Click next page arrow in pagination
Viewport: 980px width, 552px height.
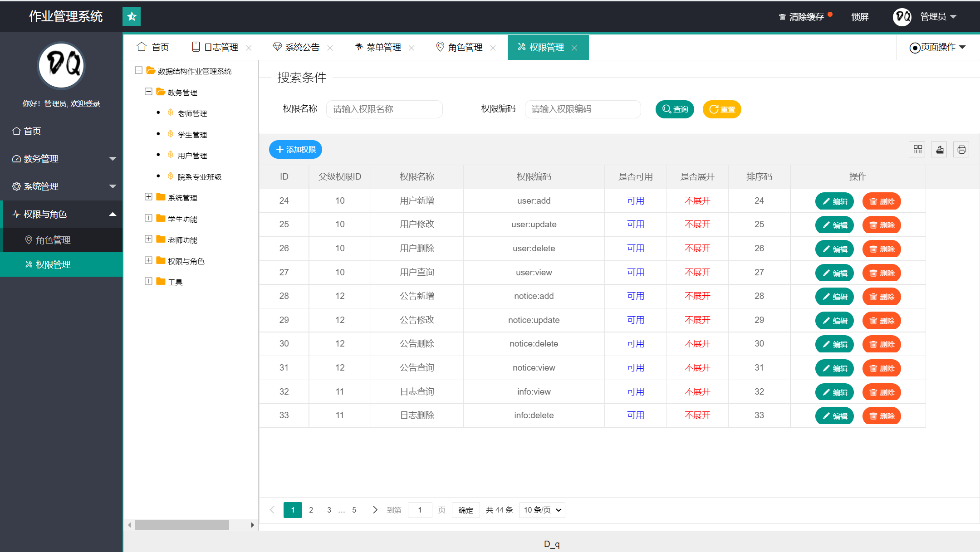[x=375, y=510]
